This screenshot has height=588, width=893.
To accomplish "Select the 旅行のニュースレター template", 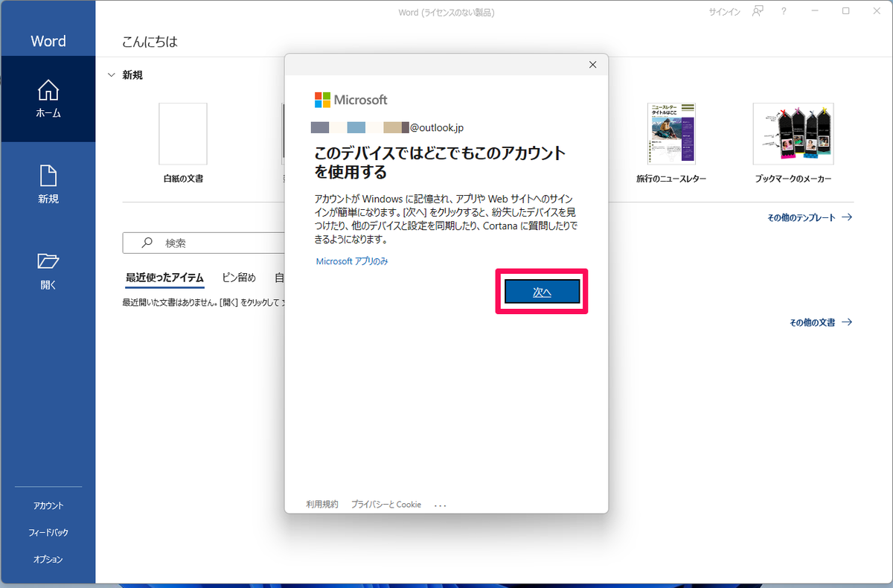I will point(671,134).
